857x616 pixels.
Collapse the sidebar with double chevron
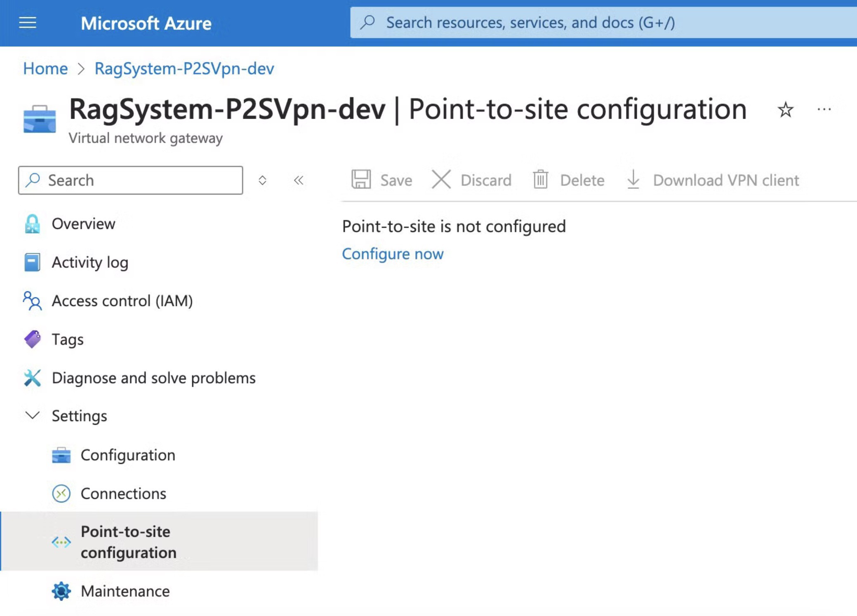click(x=299, y=180)
